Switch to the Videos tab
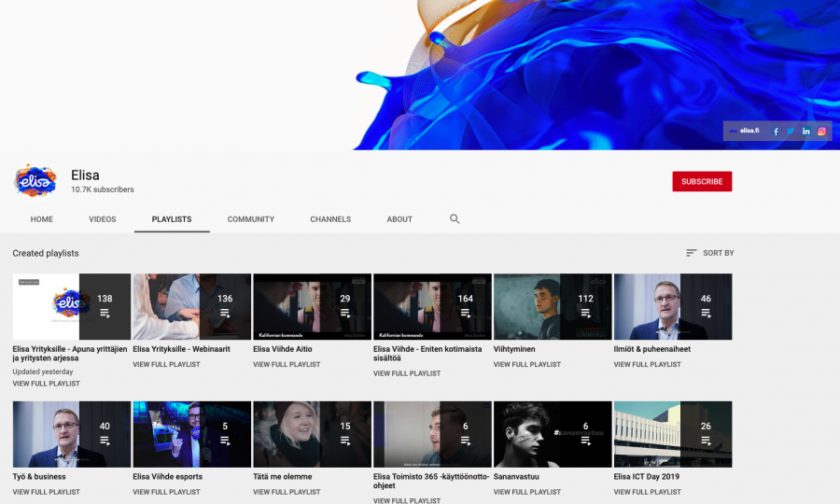The height and width of the screenshot is (504, 840). click(103, 219)
